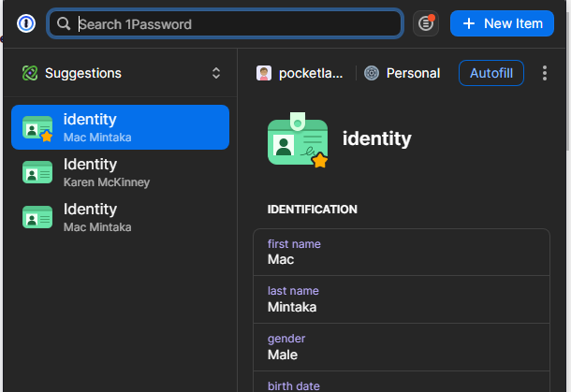The height and width of the screenshot is (392, 571).
Task: Click the pocketla... account avatar
Action: point(264,73)
